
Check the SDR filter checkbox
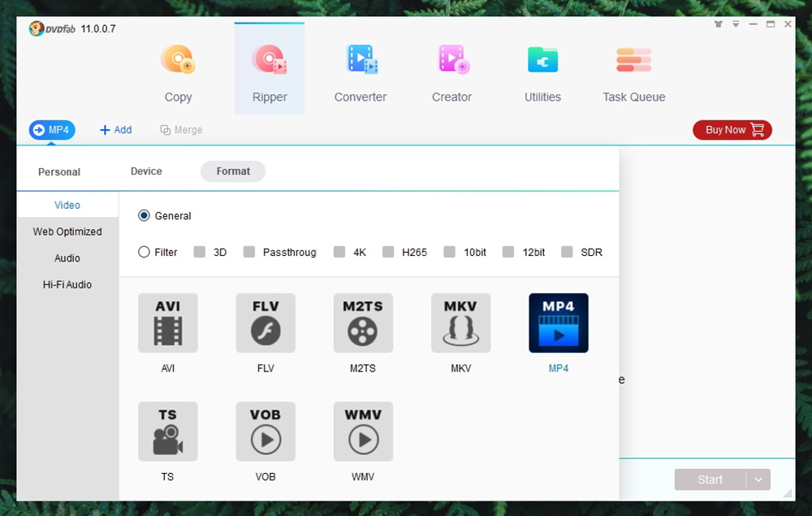coord(567,252)
